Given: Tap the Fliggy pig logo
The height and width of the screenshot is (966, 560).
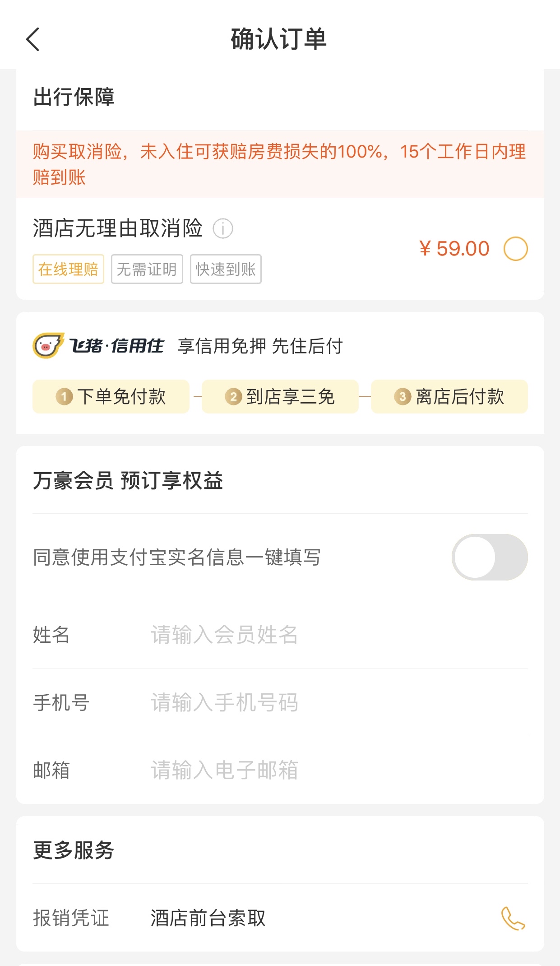Looking at the screenshot, I should tap(47, 346).
